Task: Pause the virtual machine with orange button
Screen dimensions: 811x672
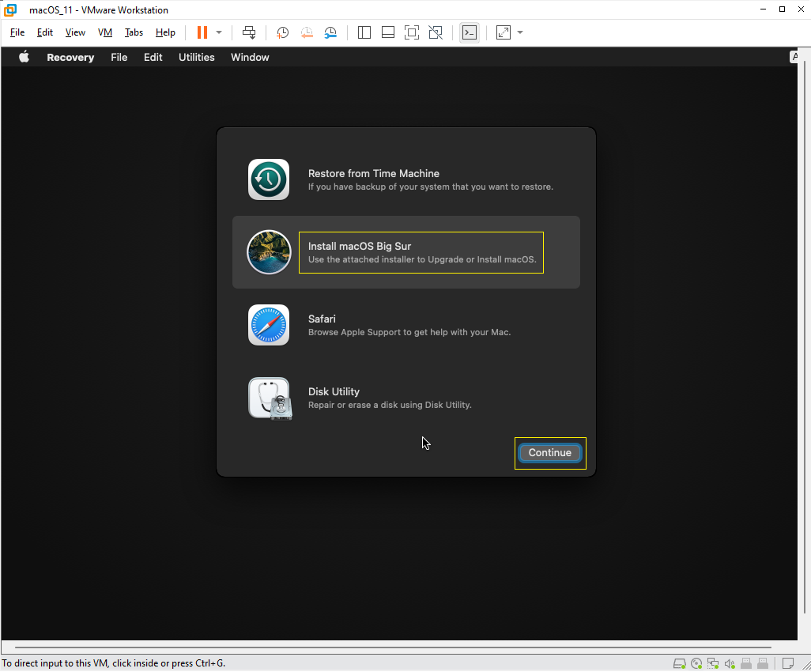Action: (x=202, y=32)
